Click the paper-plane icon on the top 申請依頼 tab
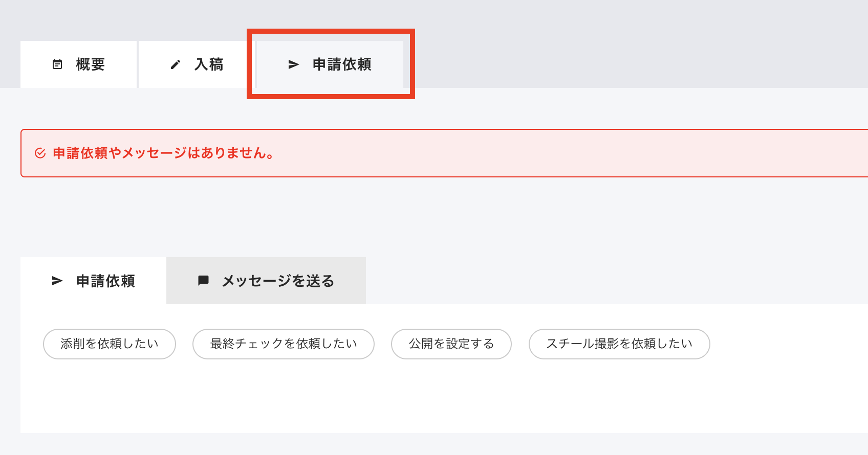Screen dimensions: 868x455 (293, 64)
